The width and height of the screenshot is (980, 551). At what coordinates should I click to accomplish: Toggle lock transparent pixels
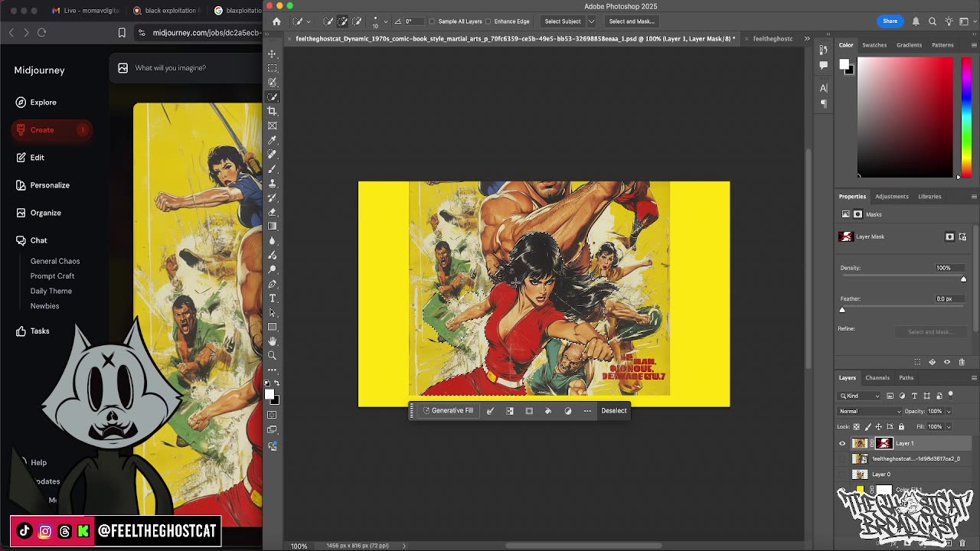click(856, 426)
